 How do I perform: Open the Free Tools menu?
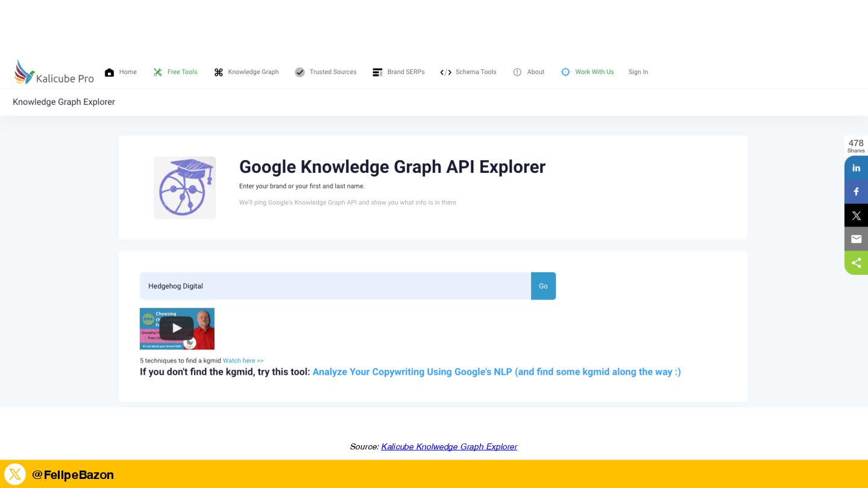183,72
